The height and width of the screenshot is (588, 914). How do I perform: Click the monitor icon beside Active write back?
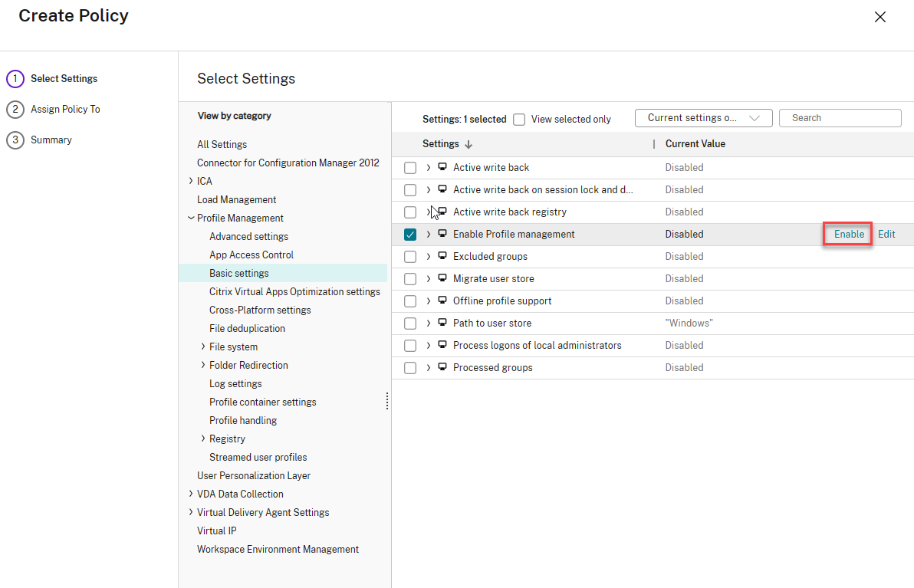[x=442, y=167]
